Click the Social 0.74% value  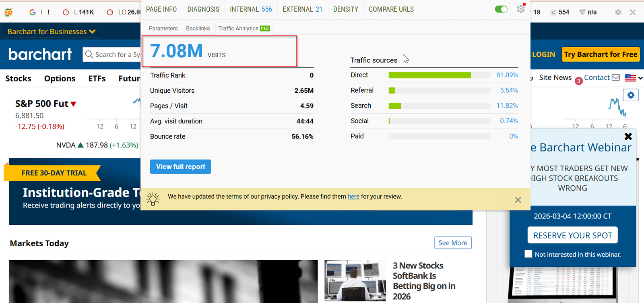(x=509, y=121)
